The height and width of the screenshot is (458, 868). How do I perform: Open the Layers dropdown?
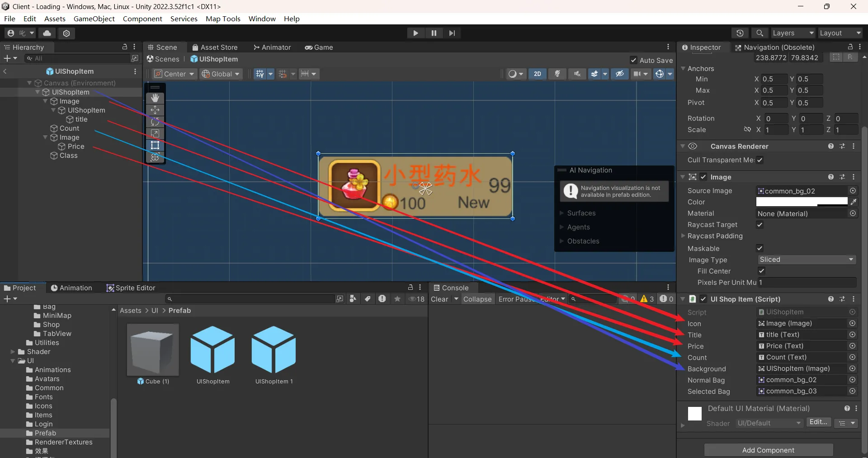coord(792,33)
